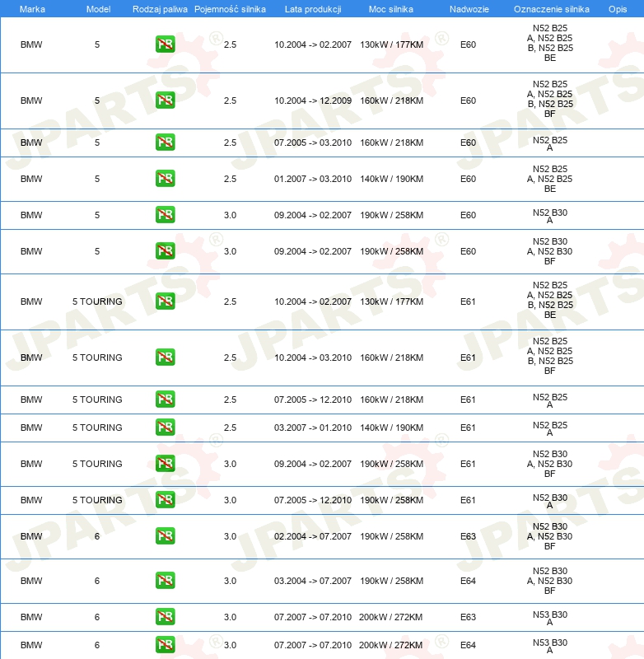This screenshot has width=644, height=659.
Task: Click the Pojemność silnika column header
Action: click(x=230, y=9)
